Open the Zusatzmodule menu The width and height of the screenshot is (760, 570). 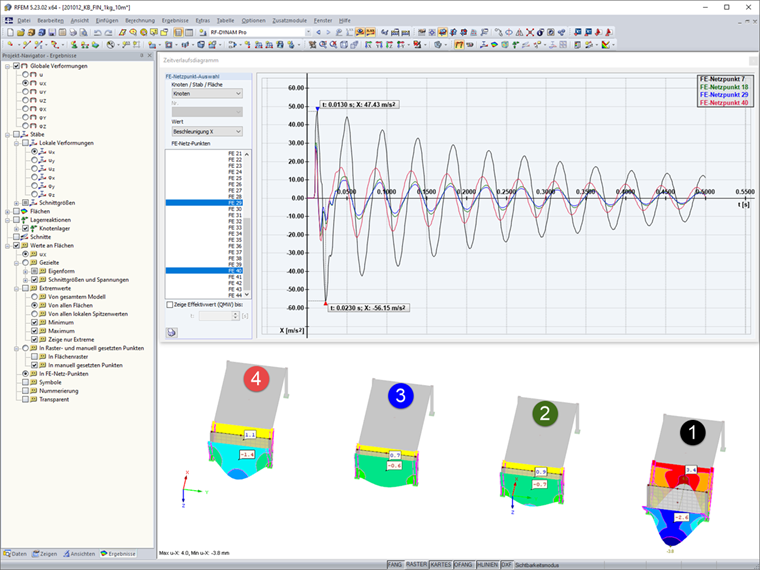[x=289, y=20]
